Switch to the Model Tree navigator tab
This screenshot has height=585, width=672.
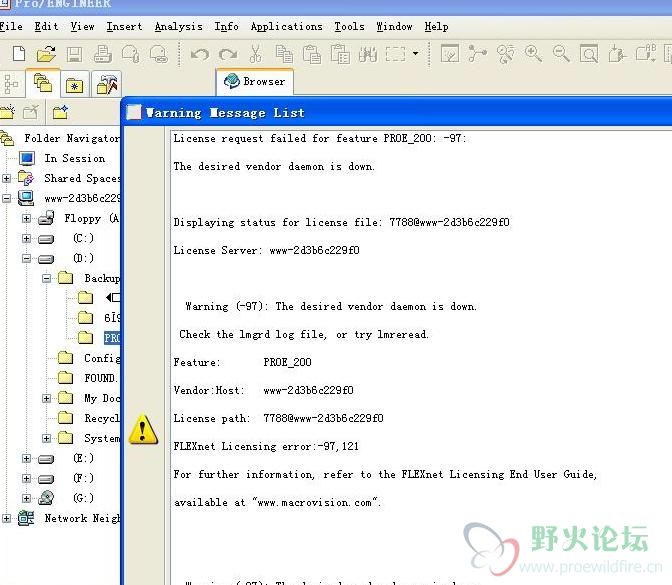pyautogui.click(x=11, y=84)
